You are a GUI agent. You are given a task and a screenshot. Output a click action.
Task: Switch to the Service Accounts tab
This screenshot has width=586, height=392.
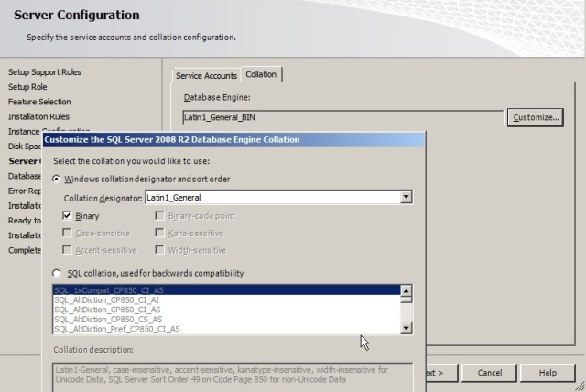pyautogui.click(x=206, y=75)
